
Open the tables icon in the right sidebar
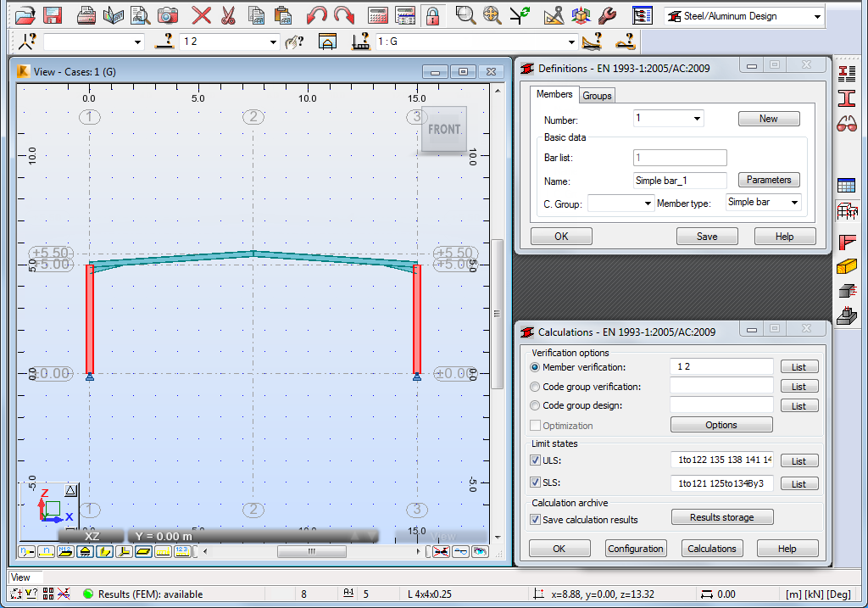[x=847, y=185]
